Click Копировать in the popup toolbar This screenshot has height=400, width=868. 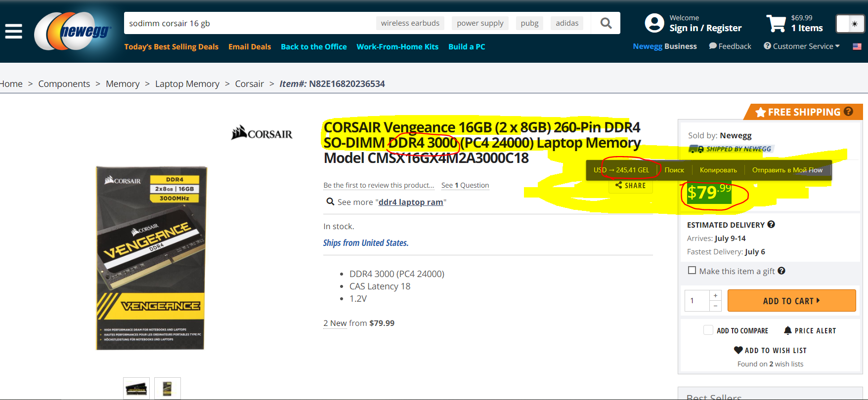[718, 170]
